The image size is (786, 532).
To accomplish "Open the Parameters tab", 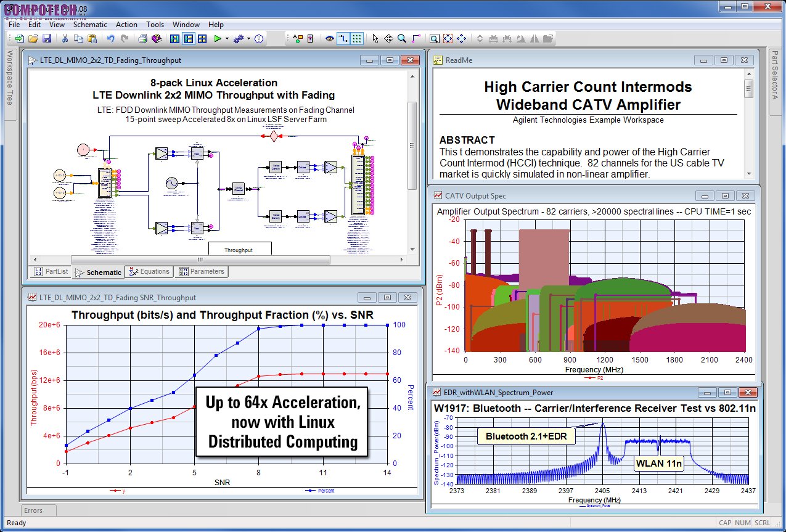I will (x=202, y=271).
